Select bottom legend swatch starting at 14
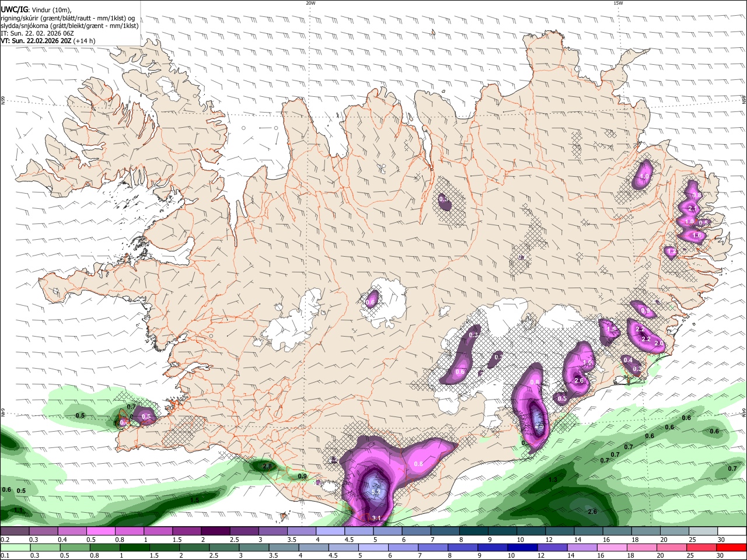The height and width of the screenshot is (560, 747). point(582,547)
